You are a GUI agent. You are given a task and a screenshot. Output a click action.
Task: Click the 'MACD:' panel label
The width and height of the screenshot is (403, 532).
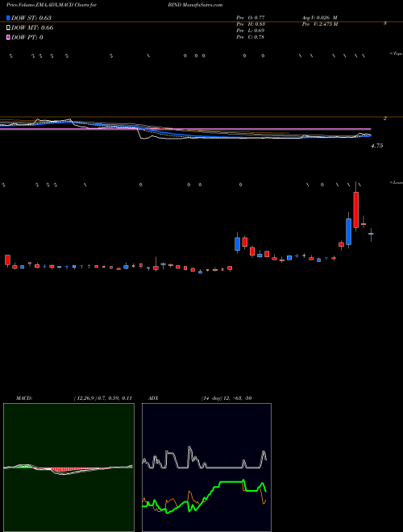(24, 398)
